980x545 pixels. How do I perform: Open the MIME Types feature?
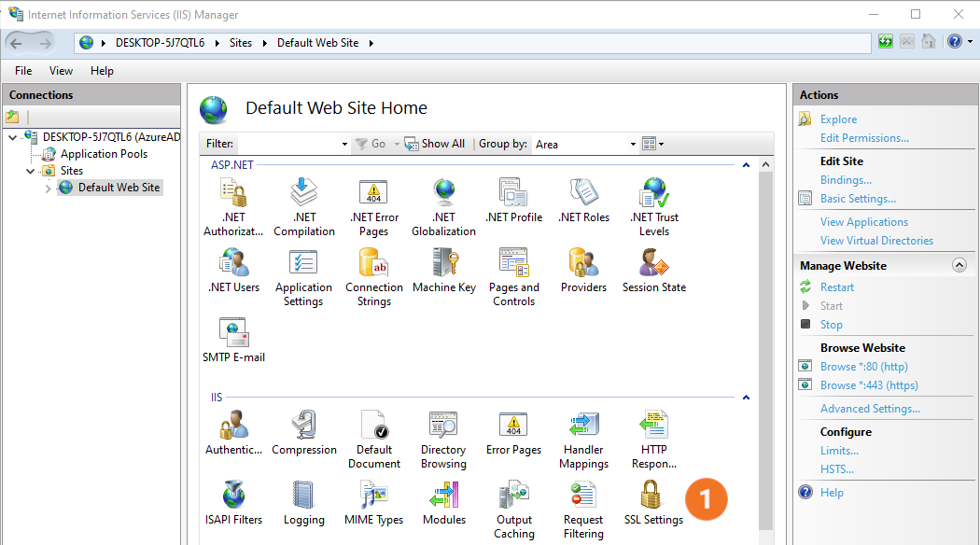373,503
